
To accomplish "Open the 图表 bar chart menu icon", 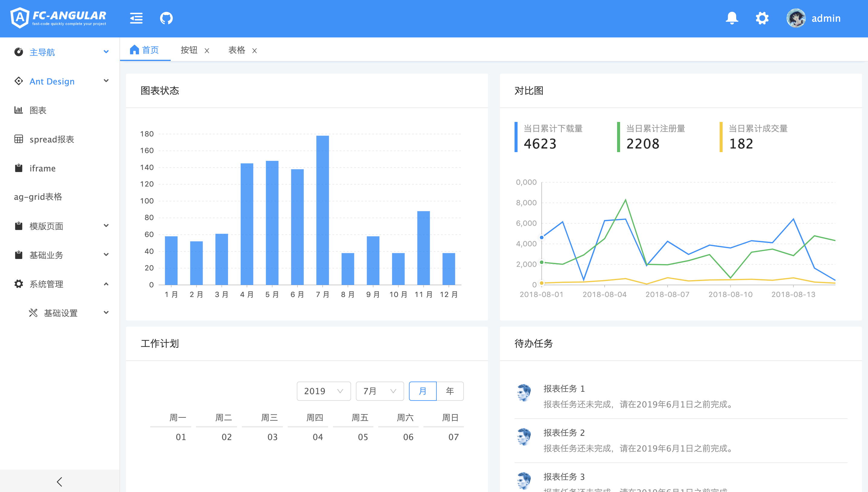I will pyautogui.click(x=19, y=110).
